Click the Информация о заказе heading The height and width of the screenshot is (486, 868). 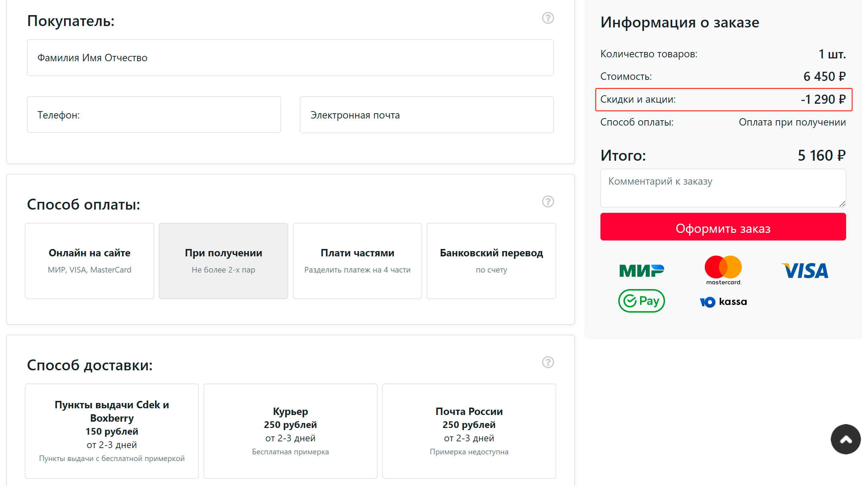click(x=679, y=23)
